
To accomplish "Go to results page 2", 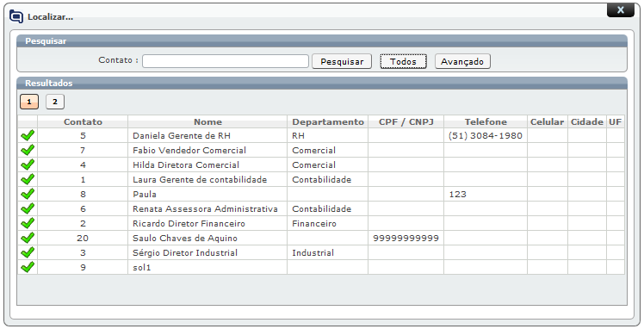I will 55,102.
